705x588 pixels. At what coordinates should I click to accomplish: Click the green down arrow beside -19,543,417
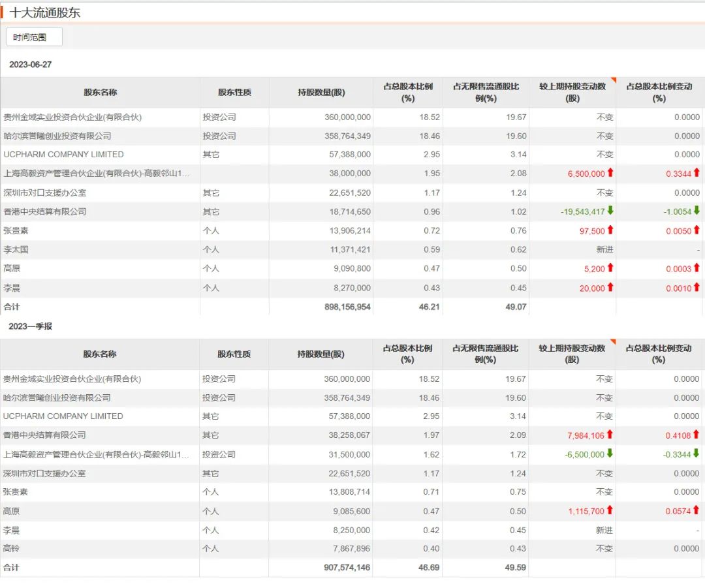[x=610, y=211]
